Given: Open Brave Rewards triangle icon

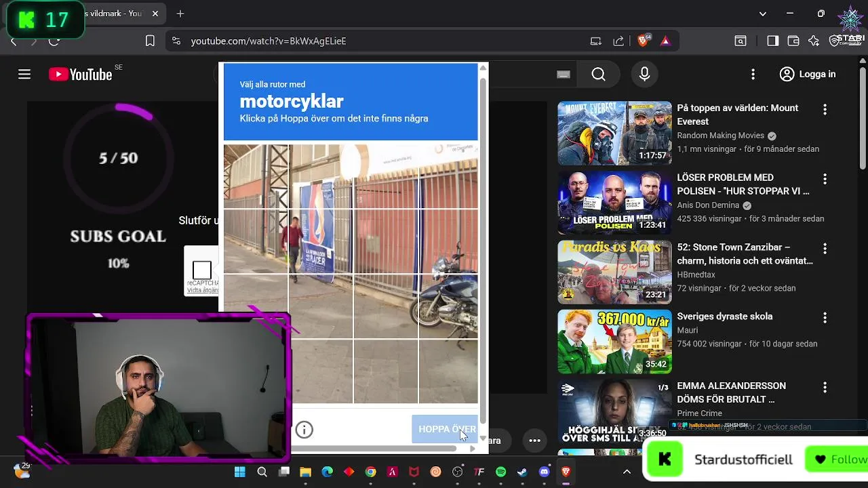Looking at the screenshot, I should pos(665,41).
